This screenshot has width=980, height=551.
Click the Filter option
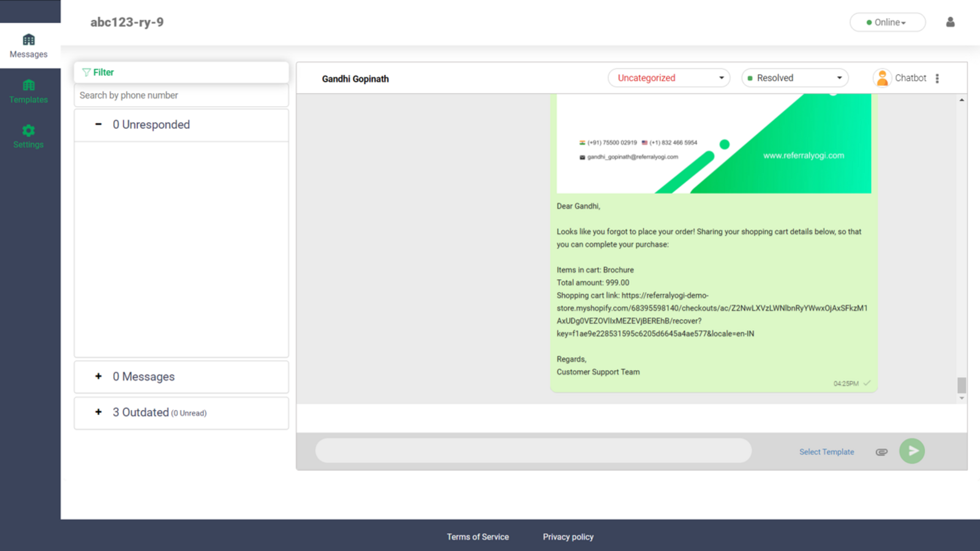pos(97,72)
